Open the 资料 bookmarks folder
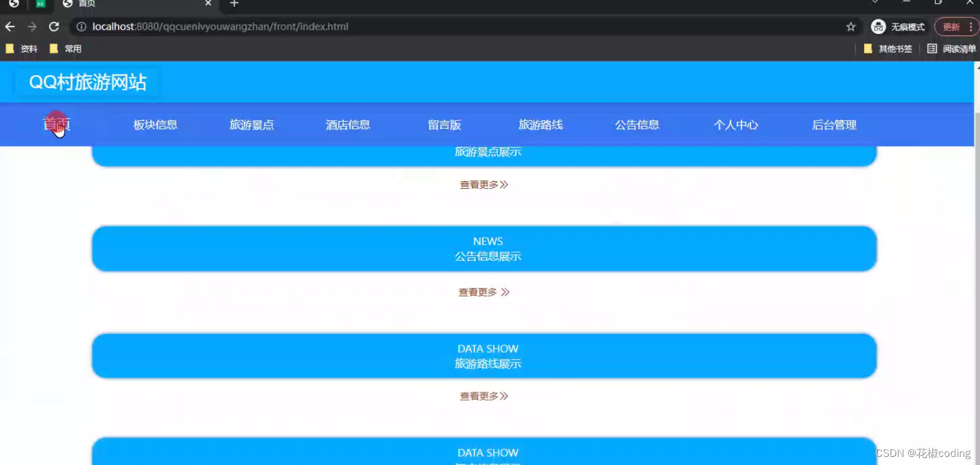This screenshot has height=465, width=980. tap(22, 48)
